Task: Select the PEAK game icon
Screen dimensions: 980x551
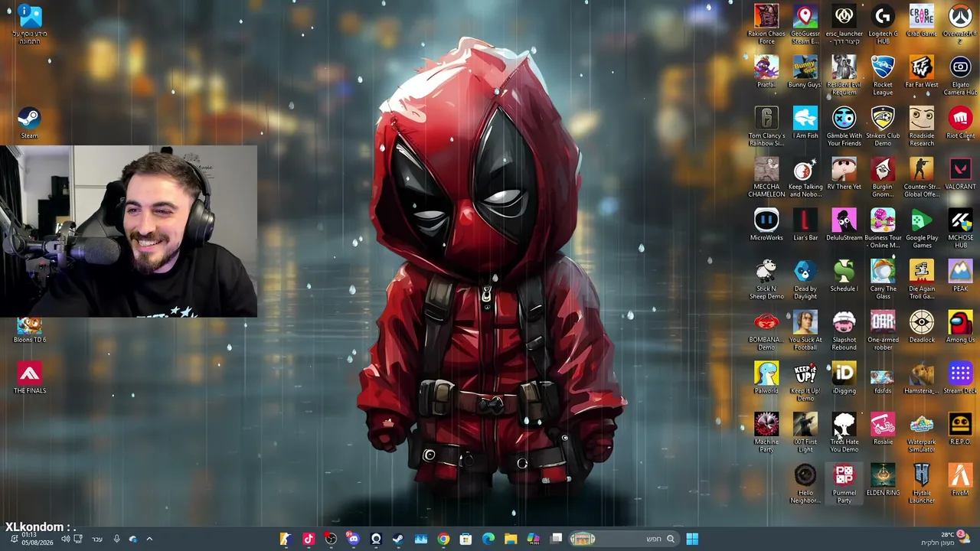Action: click(960, 276)
